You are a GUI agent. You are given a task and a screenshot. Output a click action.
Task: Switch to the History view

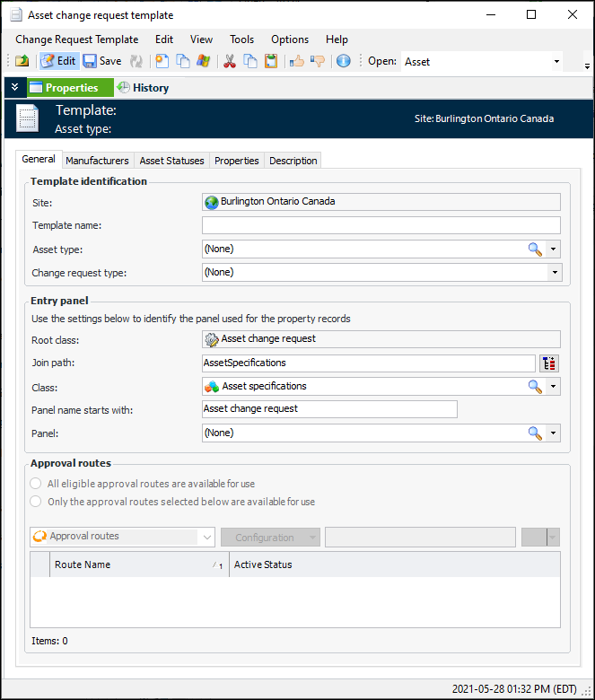coord(143,88)
